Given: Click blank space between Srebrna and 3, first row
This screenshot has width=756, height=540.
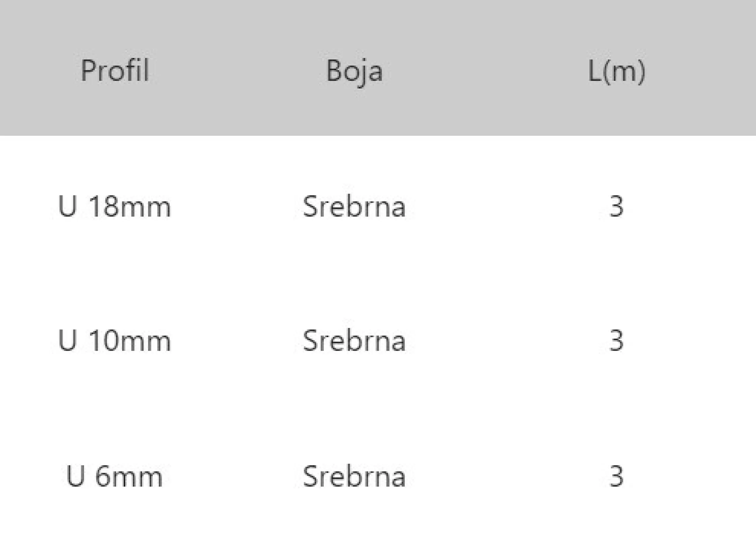Looking at the screenshot, I should click(x=508, y=206).
